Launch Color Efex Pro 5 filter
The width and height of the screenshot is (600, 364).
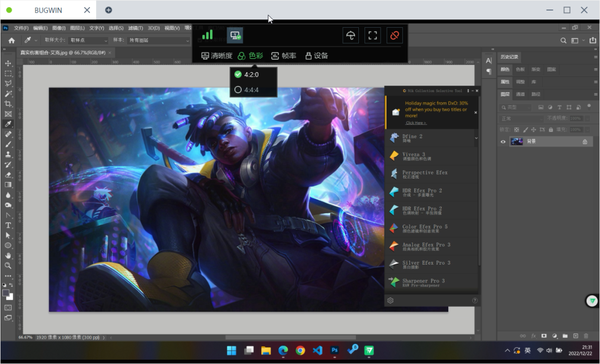coord(424,229)
